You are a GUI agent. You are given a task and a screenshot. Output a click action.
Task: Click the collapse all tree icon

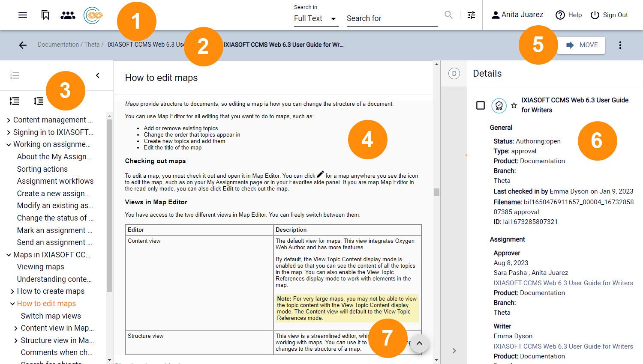pos(14,101)
